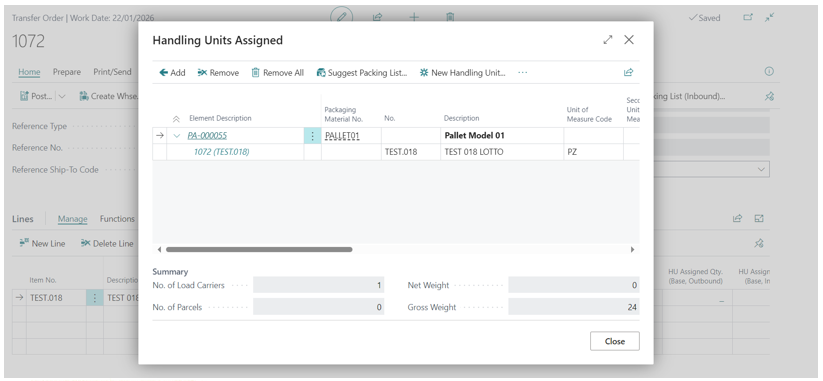823x381 pixels.
Task: Click the scroll left arrow in dialog grid
Action: click(x=160, y=250)
